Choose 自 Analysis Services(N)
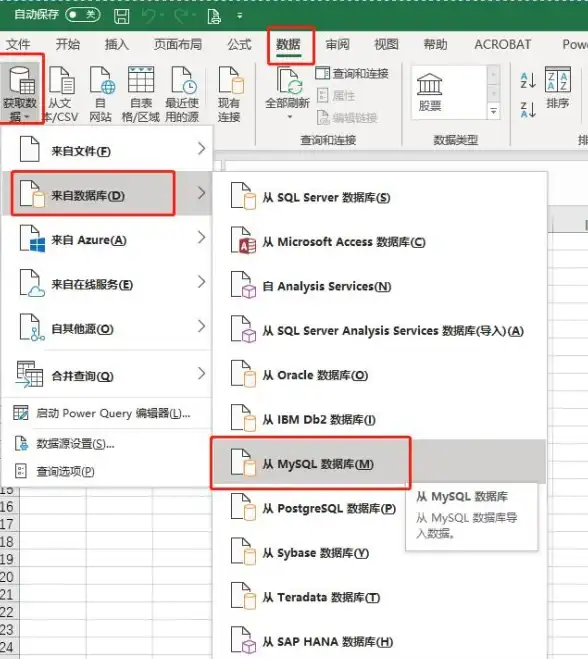 [x=380, y=286]
